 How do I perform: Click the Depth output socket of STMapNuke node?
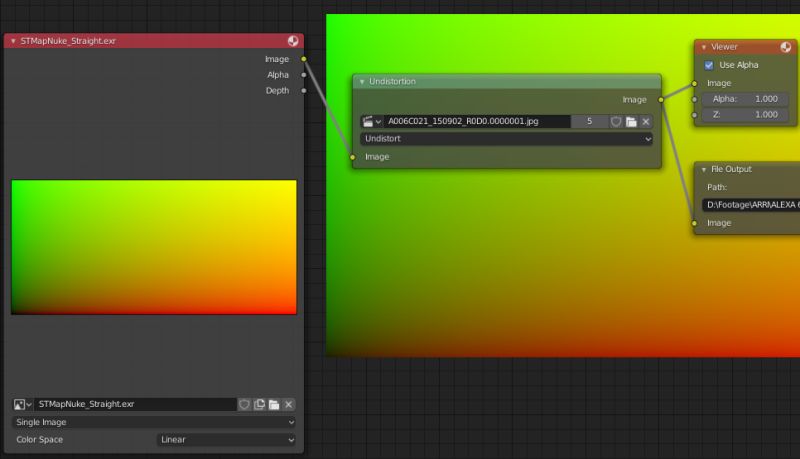[x=304, y=91]
